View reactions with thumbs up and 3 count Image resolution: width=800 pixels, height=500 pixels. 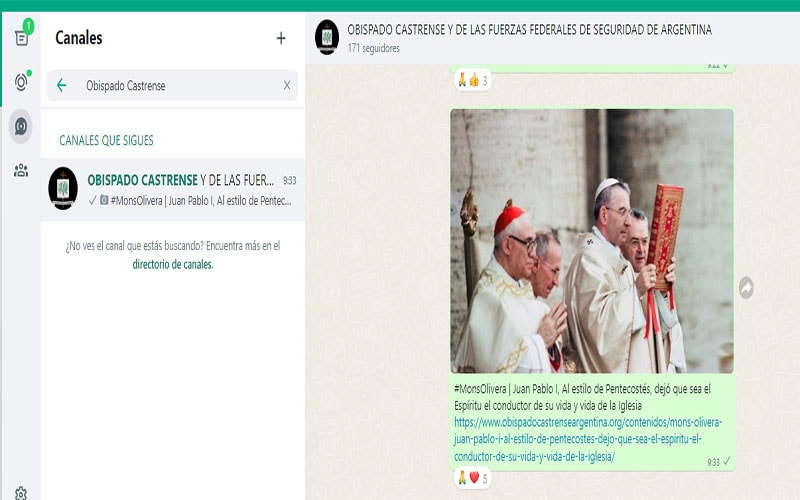coord(472,80)
